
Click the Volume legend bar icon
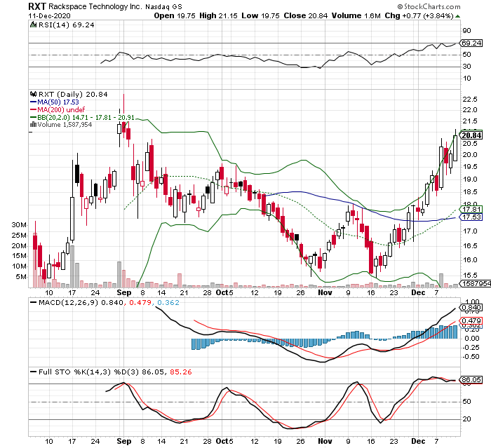(33, 124)
